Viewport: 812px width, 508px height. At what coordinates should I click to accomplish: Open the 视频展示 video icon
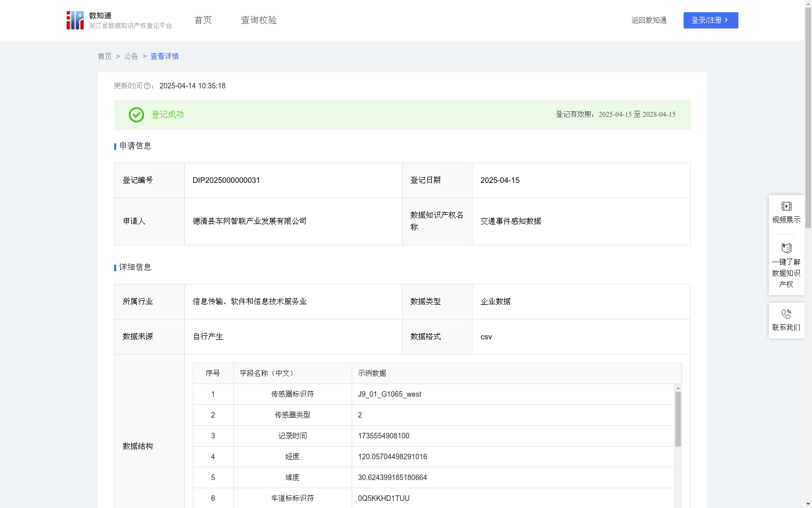pyautogui.click(x=786, y=206)
